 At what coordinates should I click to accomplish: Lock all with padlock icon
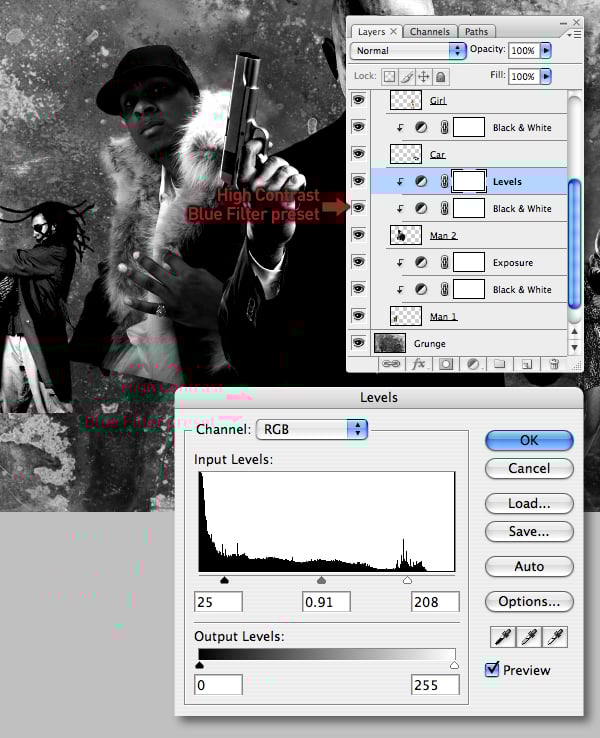[441, 76]
